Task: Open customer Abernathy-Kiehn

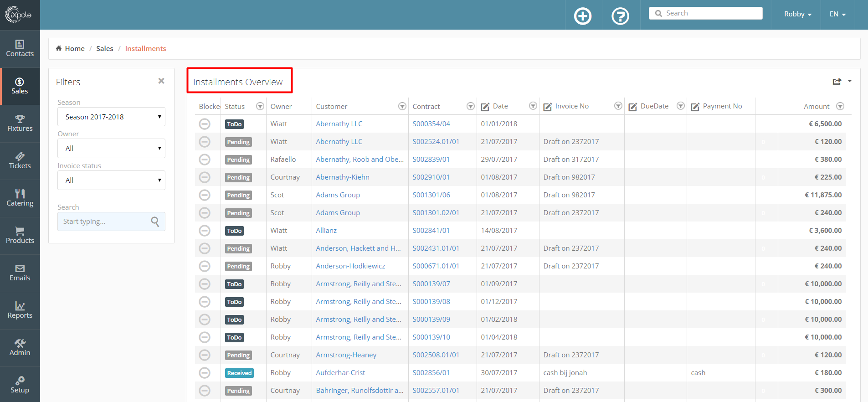Action: coord(343,177)
